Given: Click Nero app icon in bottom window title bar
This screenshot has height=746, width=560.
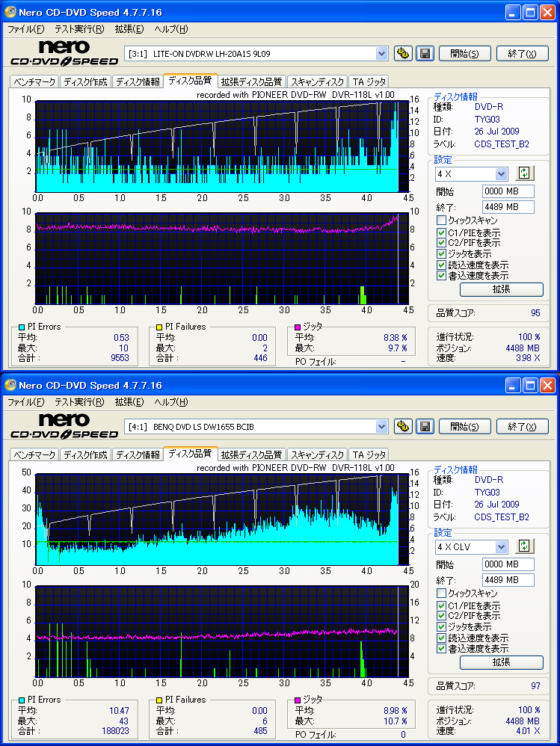Looking at the screenshot, I should click(x=10, y=384).
